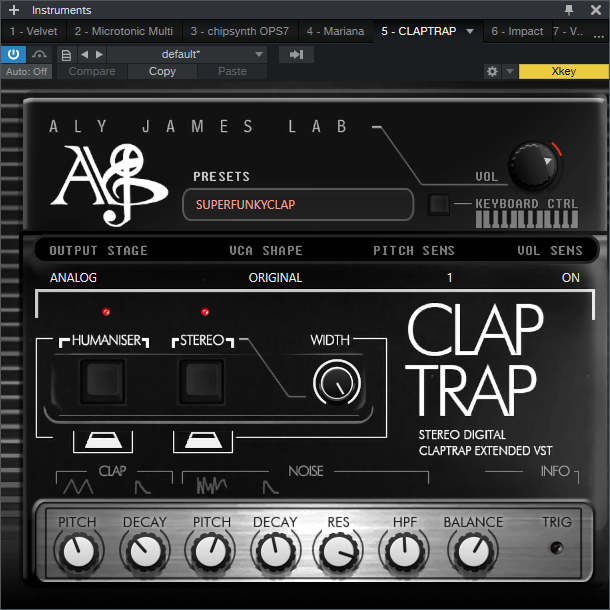
Task: Turn the NOISE PITCH knob
Action: pos(210,552)
